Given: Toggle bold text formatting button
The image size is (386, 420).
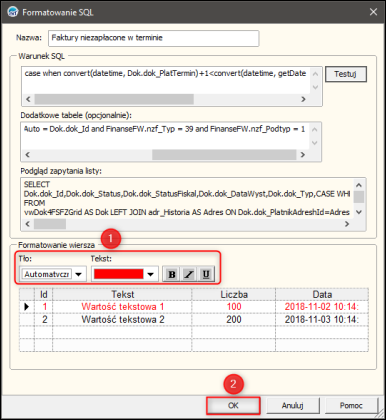Looking at the screenshot, I should coord(172,274).
